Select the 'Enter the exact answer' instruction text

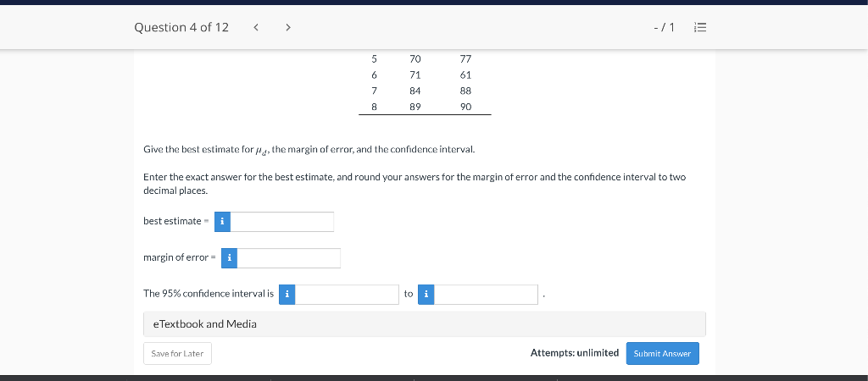click(x=415, y=184)
